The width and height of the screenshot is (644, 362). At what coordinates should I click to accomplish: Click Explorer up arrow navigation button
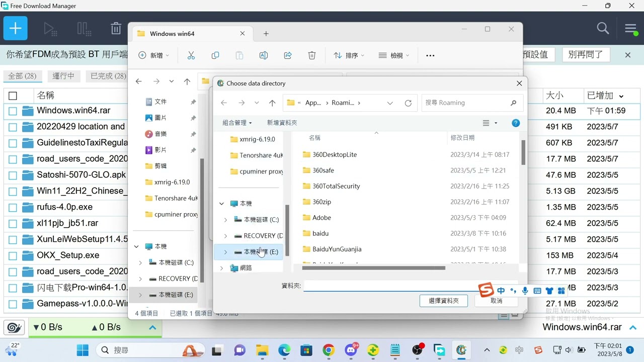point(187,81)
